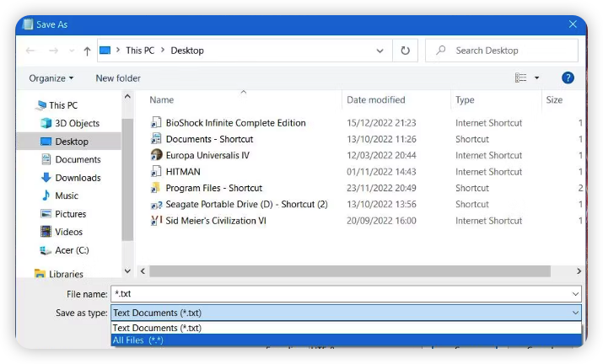This screenshot has width=603, height=364.
Task: Select Program Files - Shortcut
Action: (214, 188)
